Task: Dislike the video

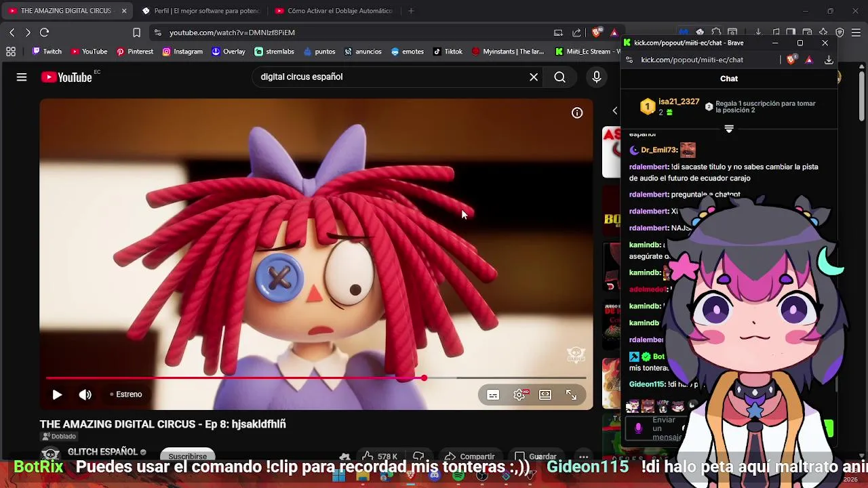Action: click(418, 456)
